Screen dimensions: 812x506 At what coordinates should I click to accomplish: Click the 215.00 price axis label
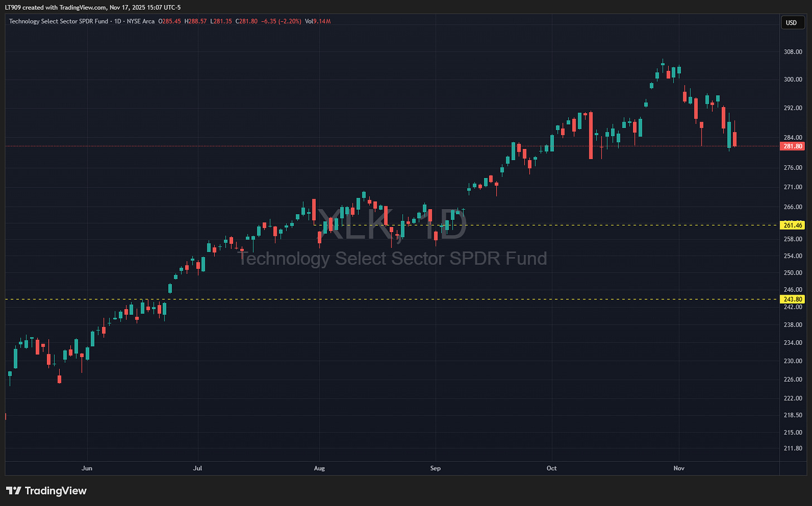793,432
